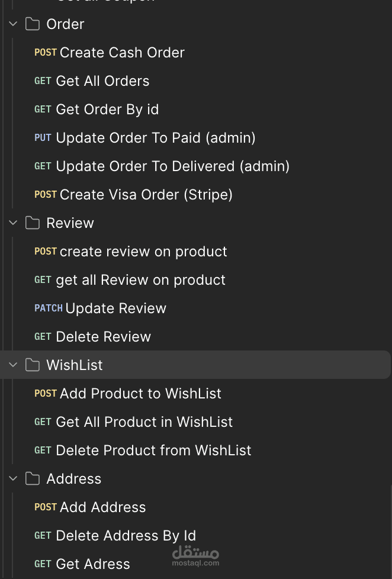This screenshot has width=392, height=579.
Task: Open the Delete Review request
Action: (103, 337)
